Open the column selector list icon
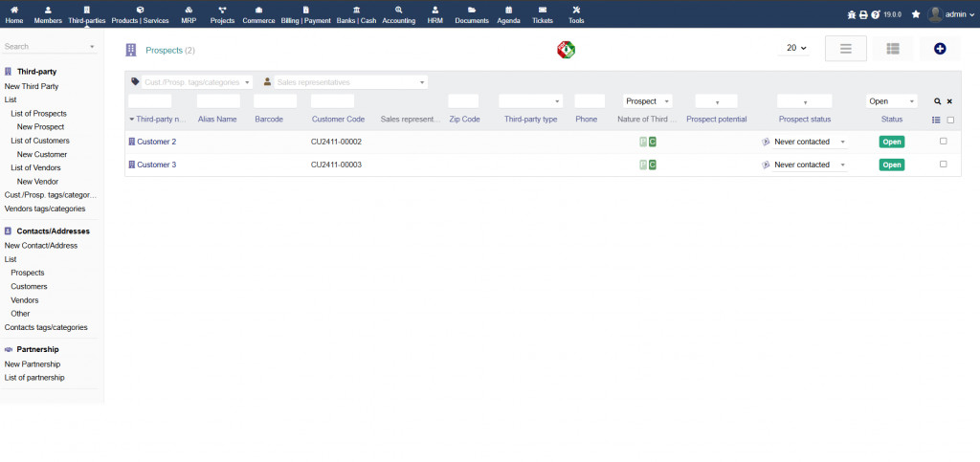 936,120
